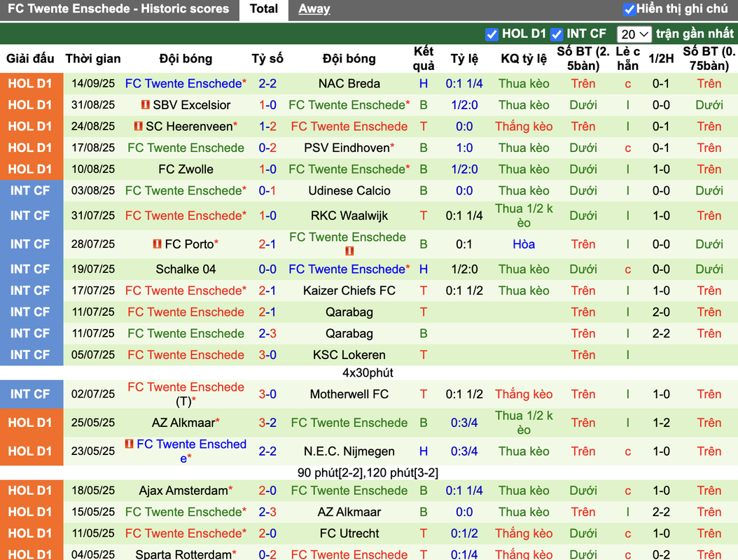Click the 2-2 half-time score in the 15/05/25 row
The image size is (738, 560).
coord(661,512)
